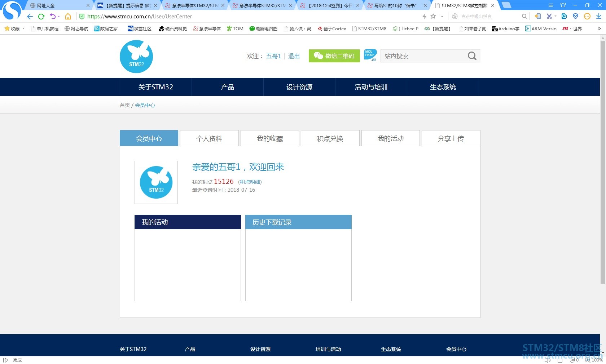Expand the 收藏 favorites dropdown arrow
The image size is (606, 364).
coord(23,28)
